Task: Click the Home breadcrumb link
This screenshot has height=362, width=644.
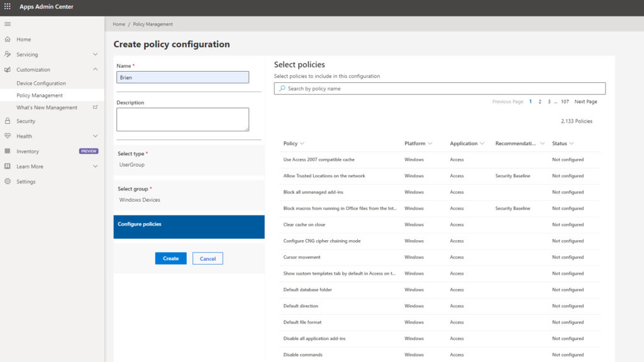Action: point(119,25)
